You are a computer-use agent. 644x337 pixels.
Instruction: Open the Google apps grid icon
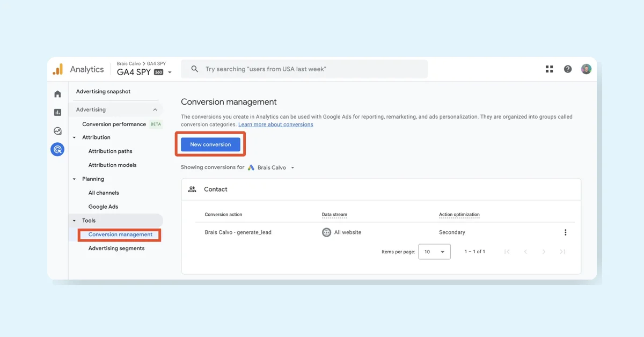(549, 69)
